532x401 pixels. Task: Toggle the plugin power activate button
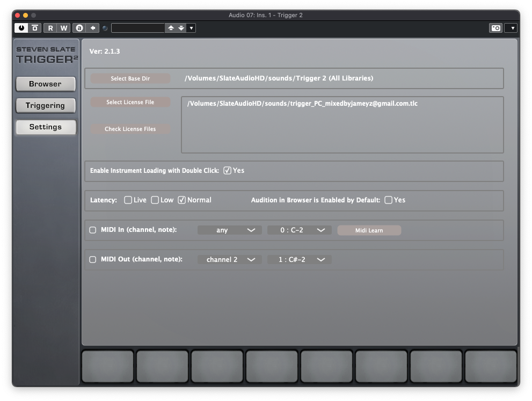pos(21,28)
